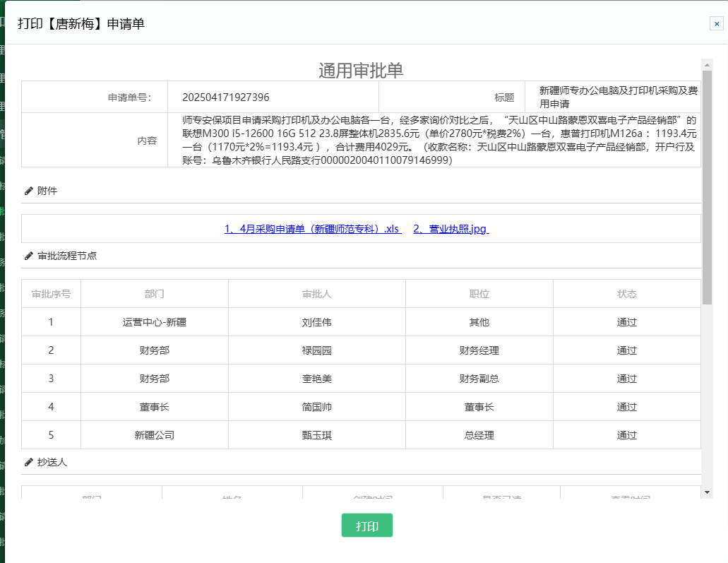This screenshot has width=728, height=563.
Task: Click the pencil icon beside 附件
Action: pos(29,191)
